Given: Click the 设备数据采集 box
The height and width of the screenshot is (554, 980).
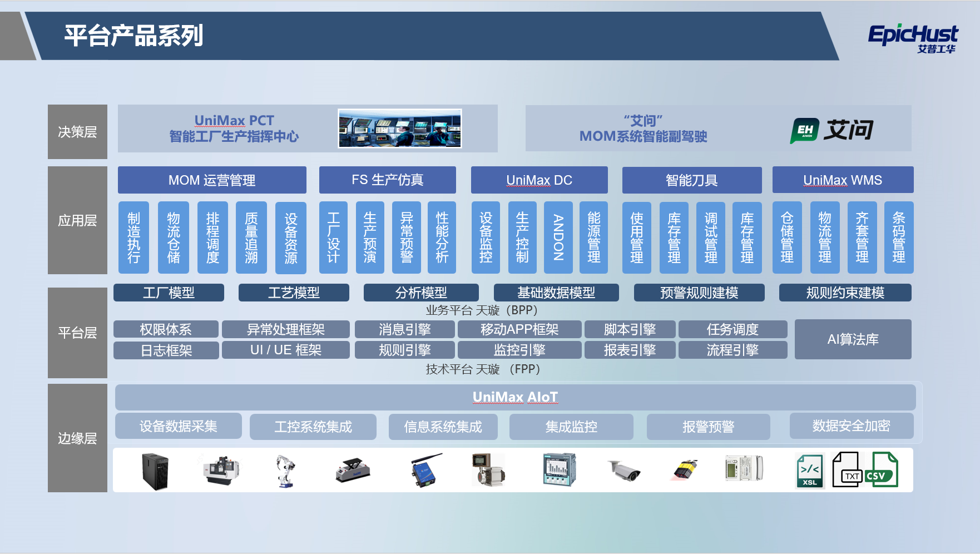Looking at the screenshot, I should click(x=179, y=426).
